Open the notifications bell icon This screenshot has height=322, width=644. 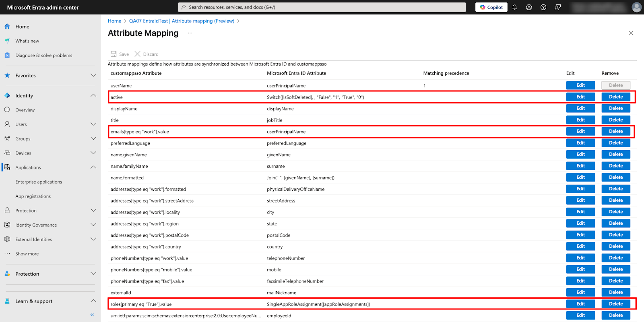pyautogui.click(x=514, y=7)
